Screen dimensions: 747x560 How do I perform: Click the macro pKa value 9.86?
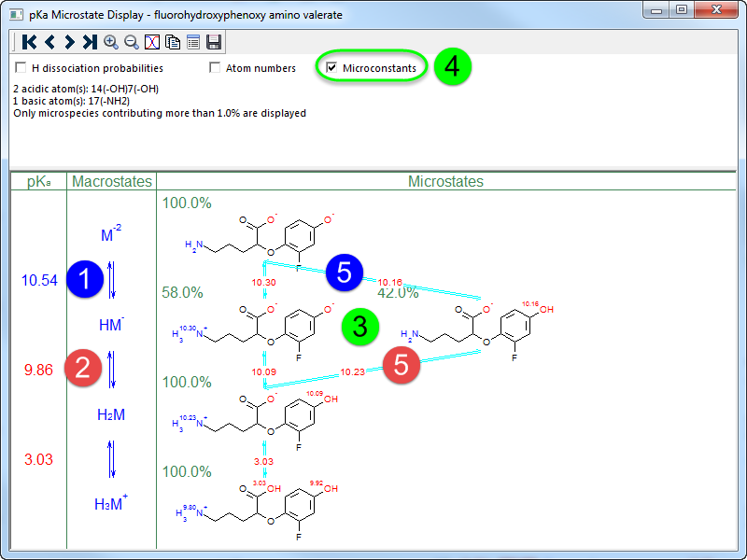[x=38, y=370]
